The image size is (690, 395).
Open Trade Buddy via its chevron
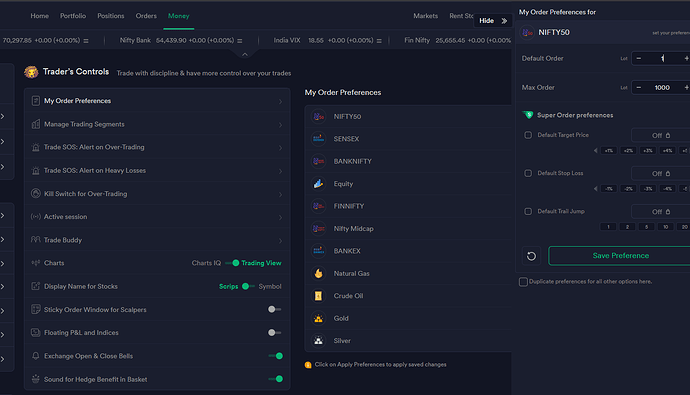[x=280, y=241]
